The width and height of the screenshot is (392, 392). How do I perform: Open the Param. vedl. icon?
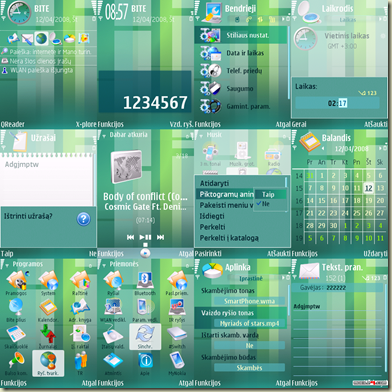[145, 307]
